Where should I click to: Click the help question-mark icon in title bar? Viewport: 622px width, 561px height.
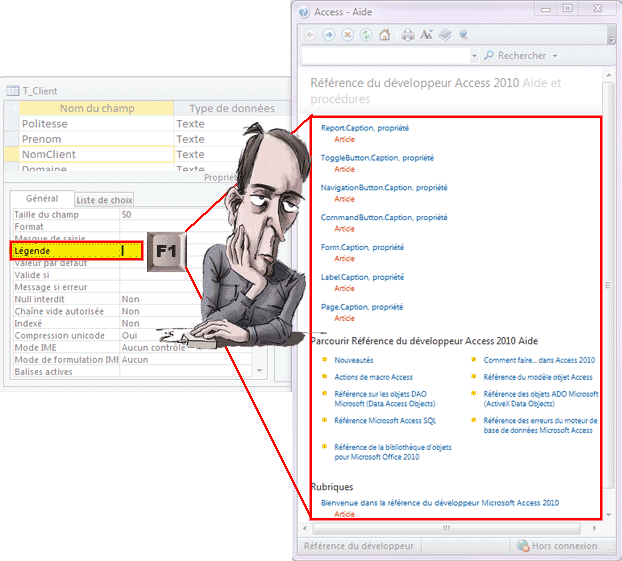(304, 12)
